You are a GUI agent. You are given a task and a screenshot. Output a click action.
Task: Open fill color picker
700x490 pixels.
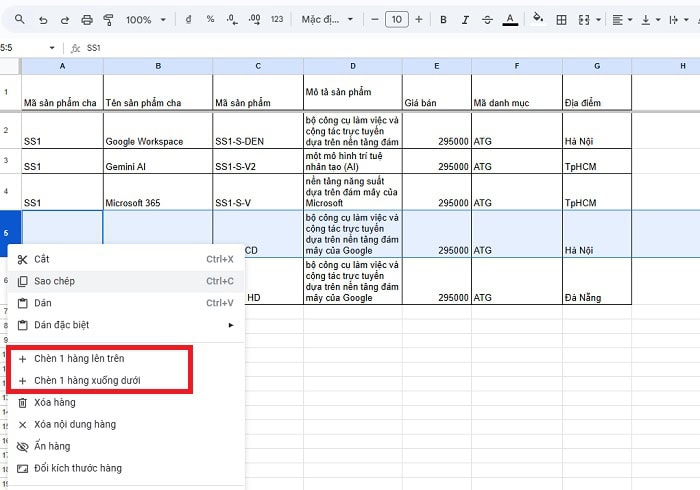(x=538, y=18)
